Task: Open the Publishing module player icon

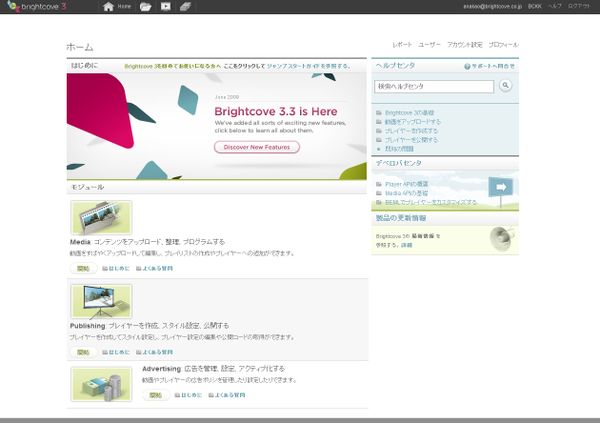Action: 166,6
